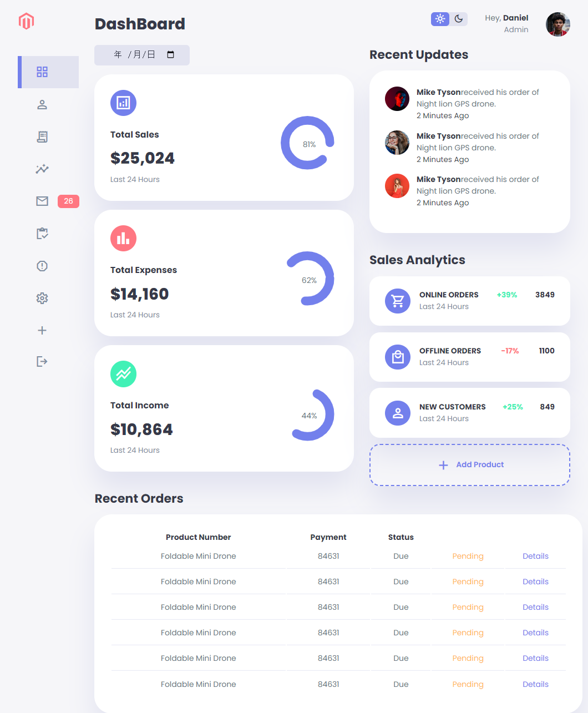588x713 pixels.
Task: Open Details link in first order row
Action: tap(535, 556)
